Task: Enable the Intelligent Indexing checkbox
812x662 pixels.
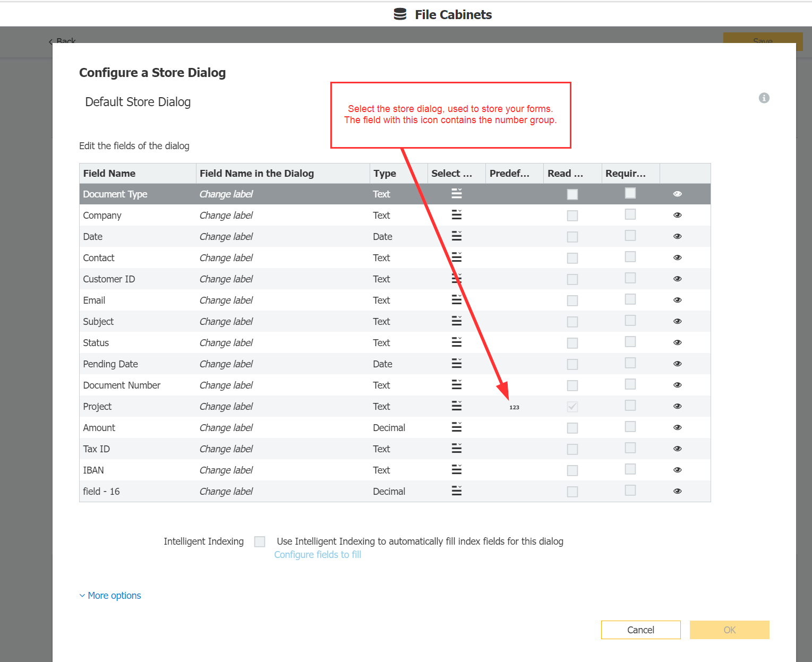Action: coord(260,541)
